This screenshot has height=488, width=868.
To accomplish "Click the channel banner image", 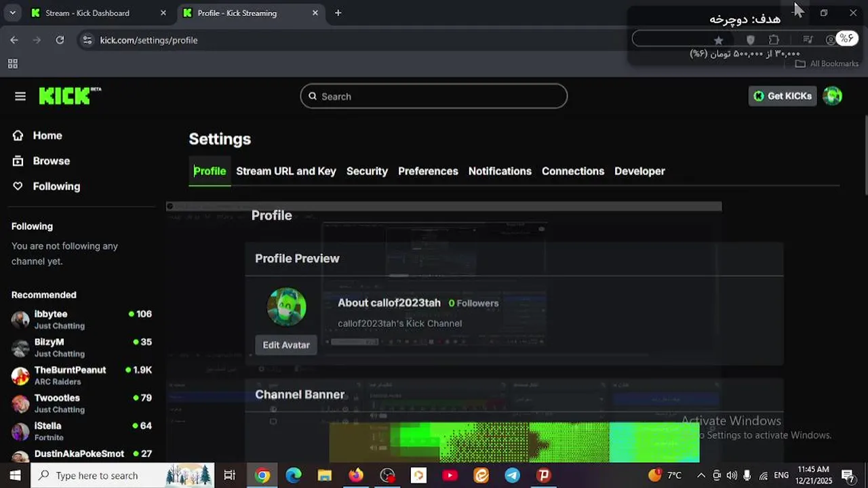I will [514, 442].
